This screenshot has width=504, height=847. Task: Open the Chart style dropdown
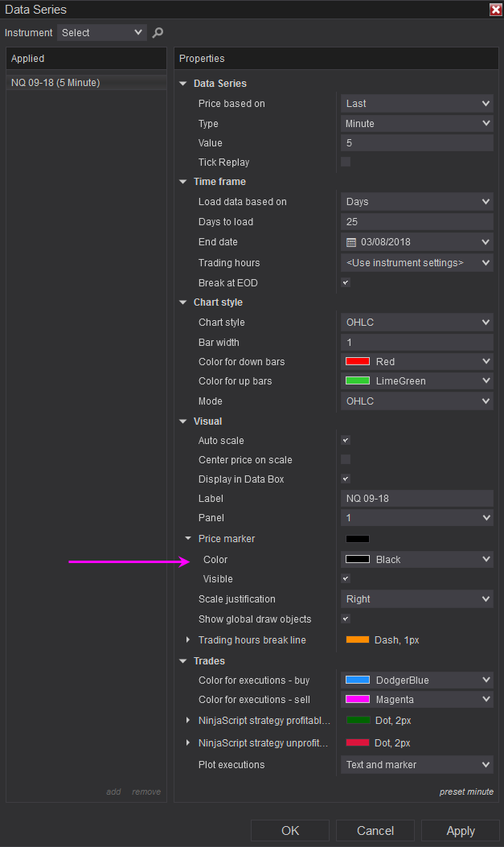416,323
